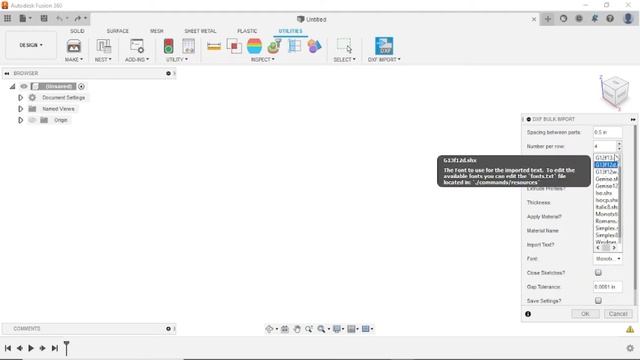Toggle the Origin folder visibility eye
Viewport: 640px width, 360px height.
point(32,120)
